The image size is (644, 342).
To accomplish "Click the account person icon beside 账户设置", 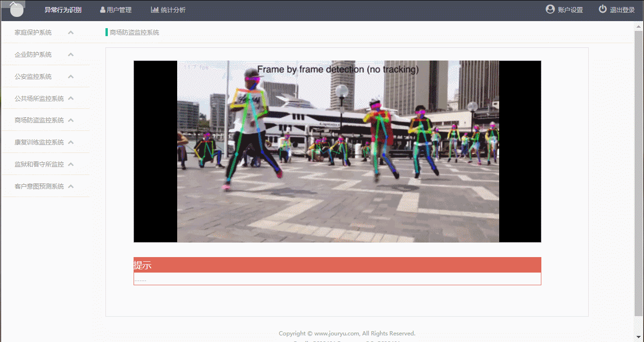I will 550,9.
